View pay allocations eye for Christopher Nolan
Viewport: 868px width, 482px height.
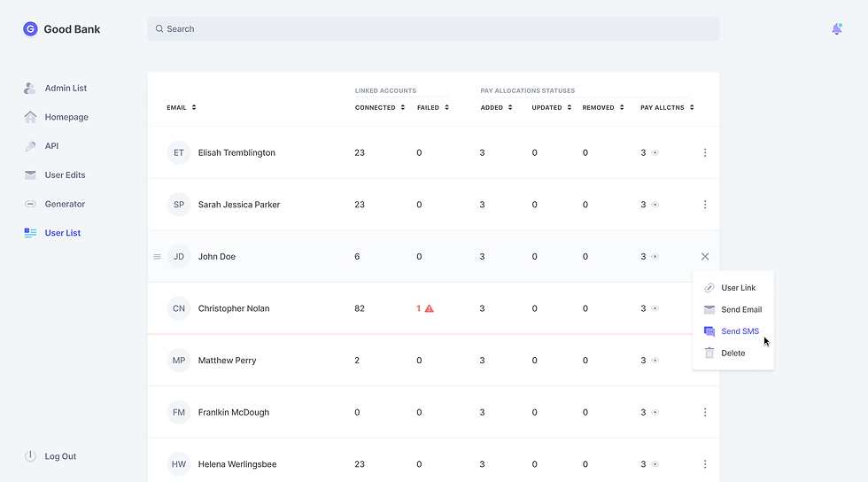tap(655, 308)
